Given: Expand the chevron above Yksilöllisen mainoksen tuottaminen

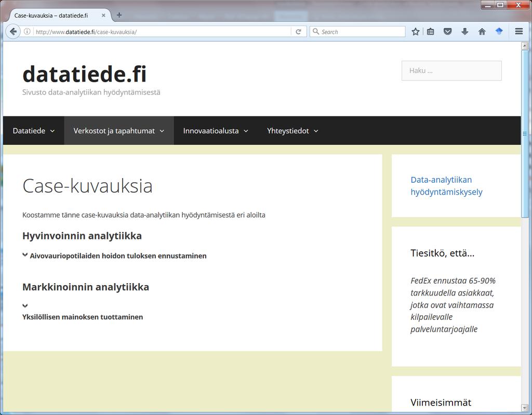Looking at the screenshot, I should point(25,306).
